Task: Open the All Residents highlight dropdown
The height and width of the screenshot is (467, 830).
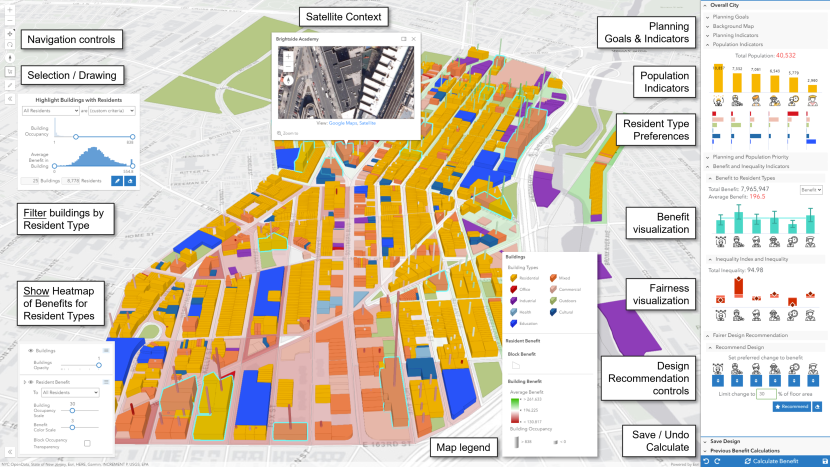Action: pyautogui.click(x=51, y=111)
